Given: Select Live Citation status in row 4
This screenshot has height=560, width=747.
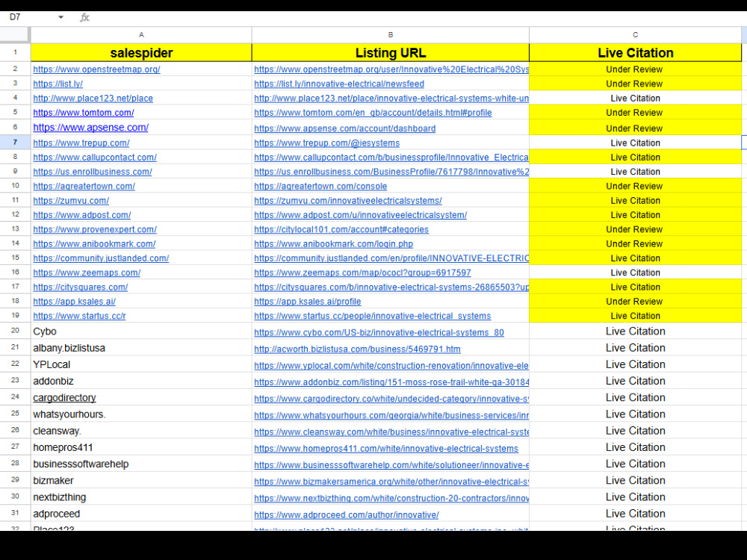Looking at the screenshot, I should [635, 98].
